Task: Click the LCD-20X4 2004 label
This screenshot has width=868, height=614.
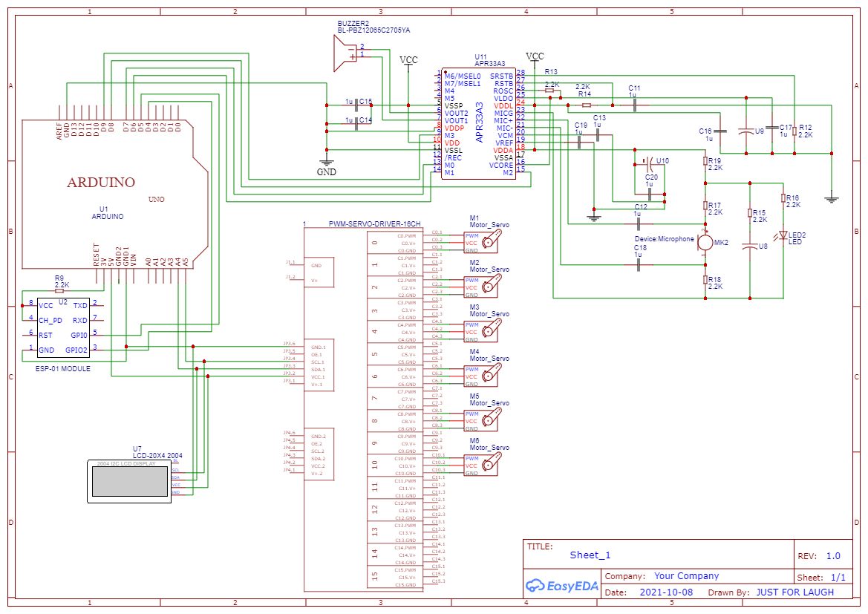Action: (x=157, y=456)
